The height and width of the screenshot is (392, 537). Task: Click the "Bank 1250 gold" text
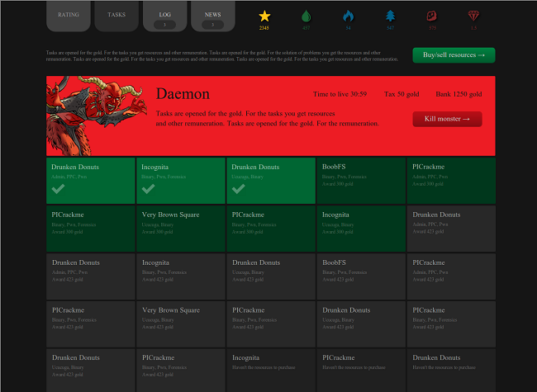coord(459,94)
